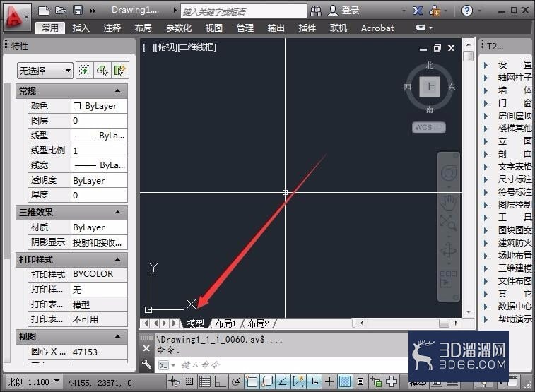This screenshot has width=535, height=392.
Task: Click the Quick Select icon in Properties panel
Action: pyautogui.click(x=119, y=71)
